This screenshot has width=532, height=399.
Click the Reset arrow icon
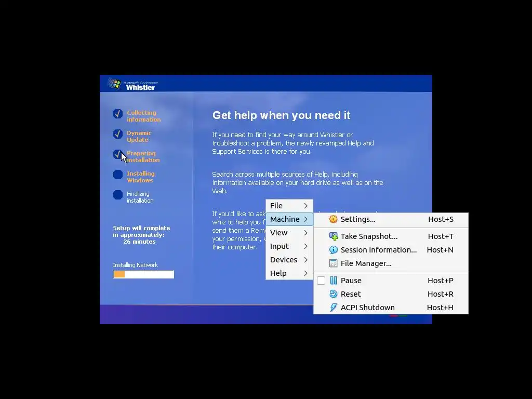pyautogui.click(x=333, y=294)
